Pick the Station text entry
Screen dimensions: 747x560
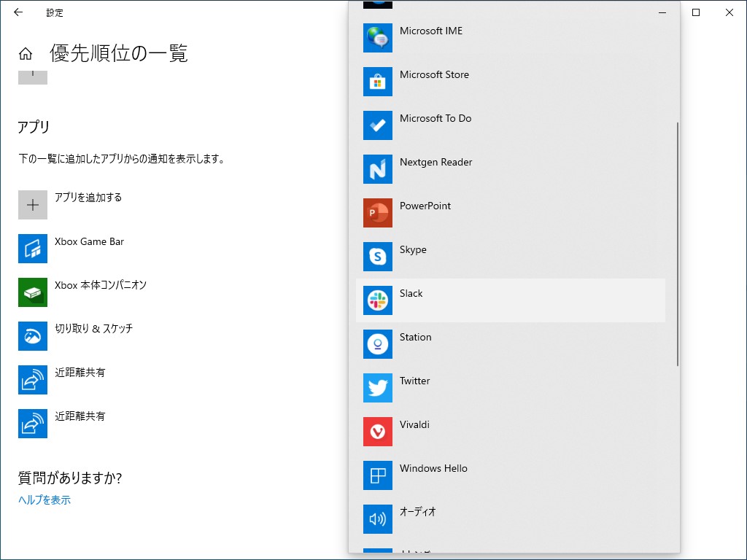coord(415,337)
